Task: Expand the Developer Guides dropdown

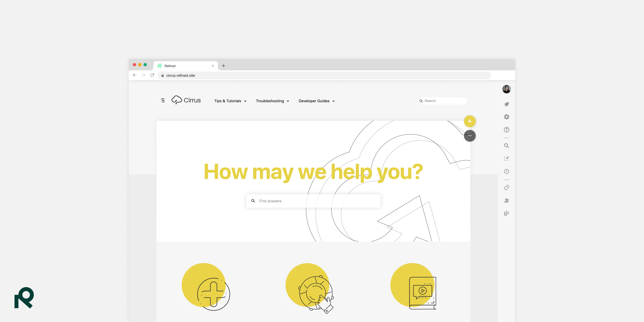Action: point(316,101)
